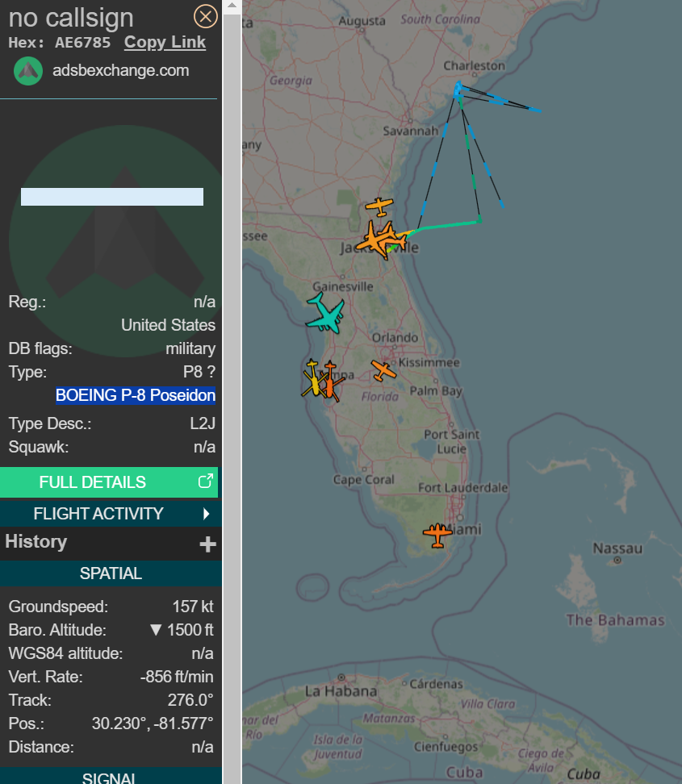The width and height of the screenshot is (682, 784).
Task: Click the Squawk n/a value
Action: (205, 447)
